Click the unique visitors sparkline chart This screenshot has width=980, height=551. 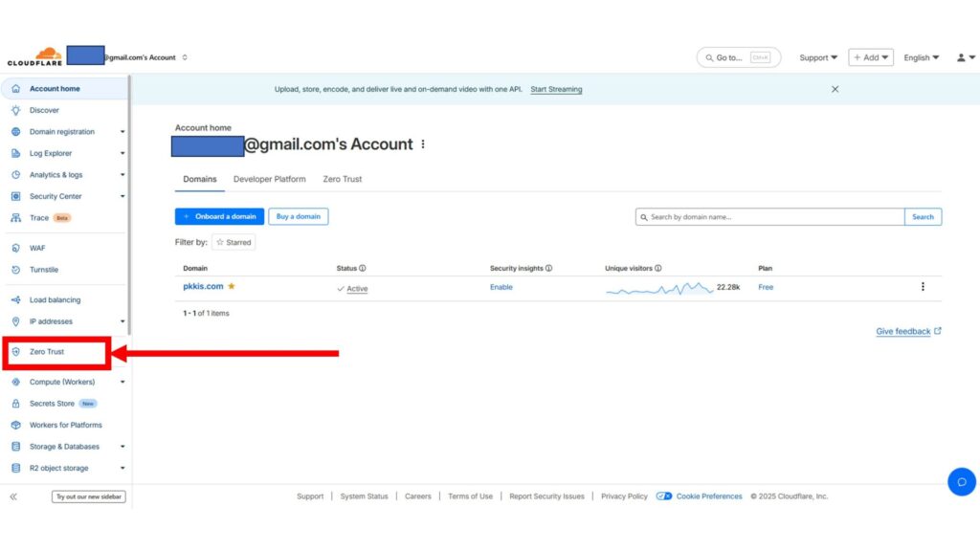pyautogui.click(x=659, y=288)
